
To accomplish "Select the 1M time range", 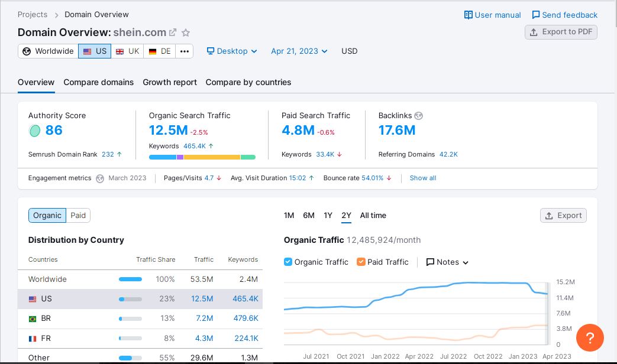I will point(289,216).
